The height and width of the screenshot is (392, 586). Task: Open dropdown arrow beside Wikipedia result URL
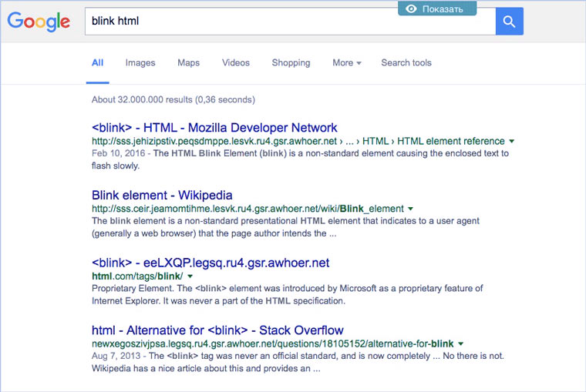[x=411, y=209]
